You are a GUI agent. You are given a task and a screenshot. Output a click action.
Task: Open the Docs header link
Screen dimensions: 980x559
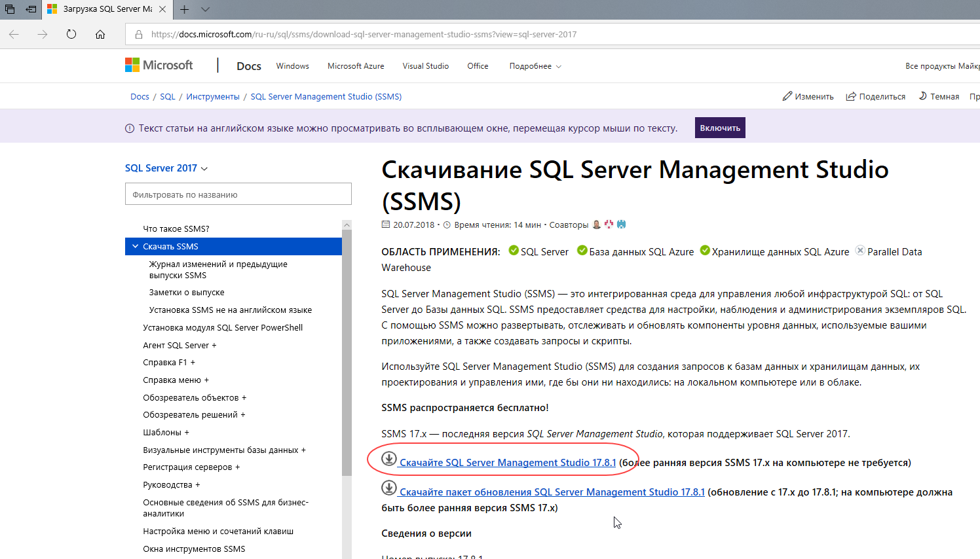coord(249,66)
